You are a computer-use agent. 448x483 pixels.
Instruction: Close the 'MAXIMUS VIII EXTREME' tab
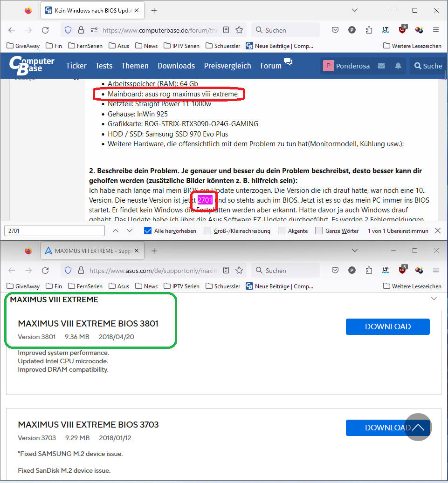click(x=137, y=251)
